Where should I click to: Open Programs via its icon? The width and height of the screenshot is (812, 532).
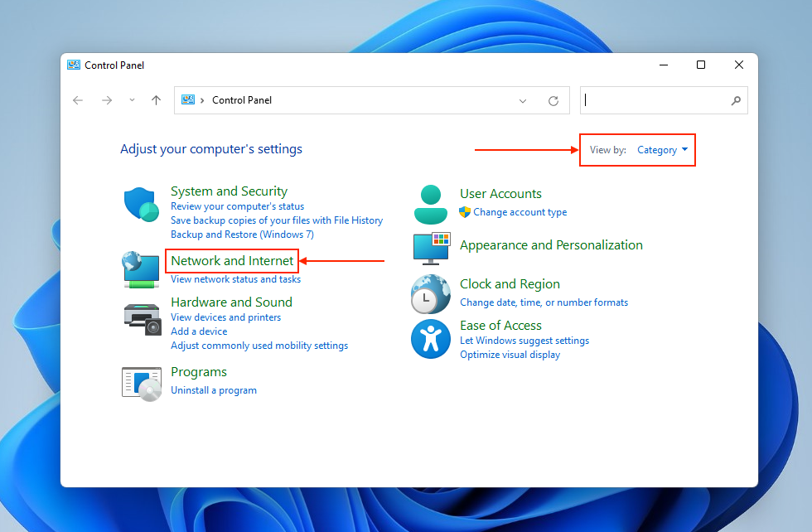pyautogui.click(x=141, y=383)
